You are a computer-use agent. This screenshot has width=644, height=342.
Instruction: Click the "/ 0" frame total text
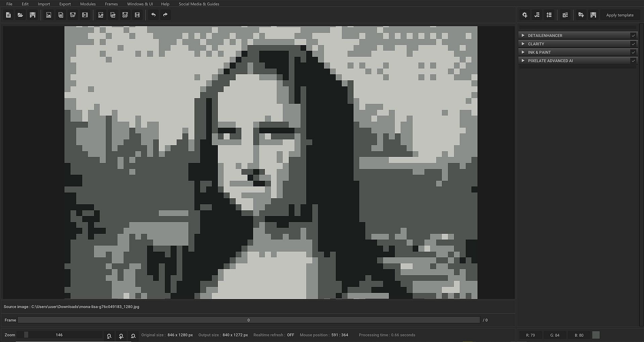[x=485, y=320]
